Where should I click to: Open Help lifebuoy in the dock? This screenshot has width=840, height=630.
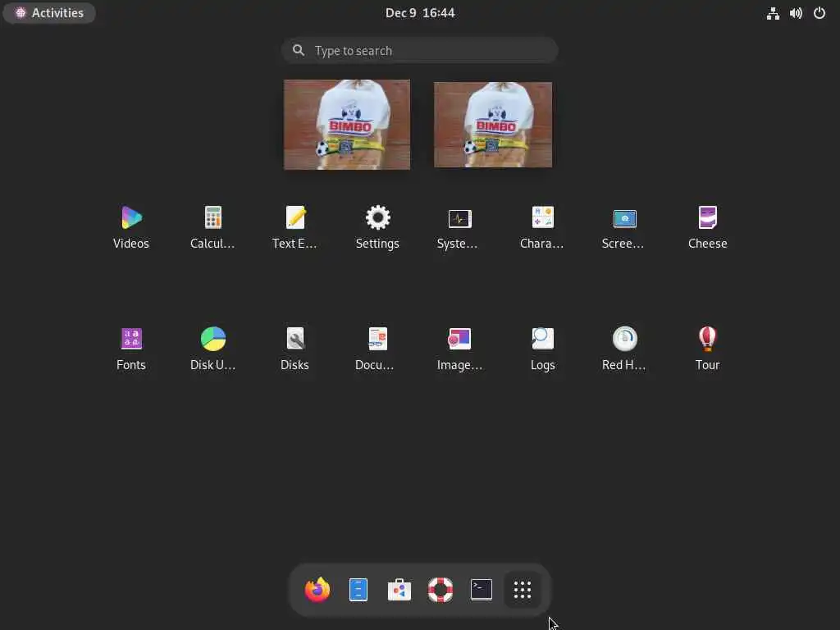441,590
